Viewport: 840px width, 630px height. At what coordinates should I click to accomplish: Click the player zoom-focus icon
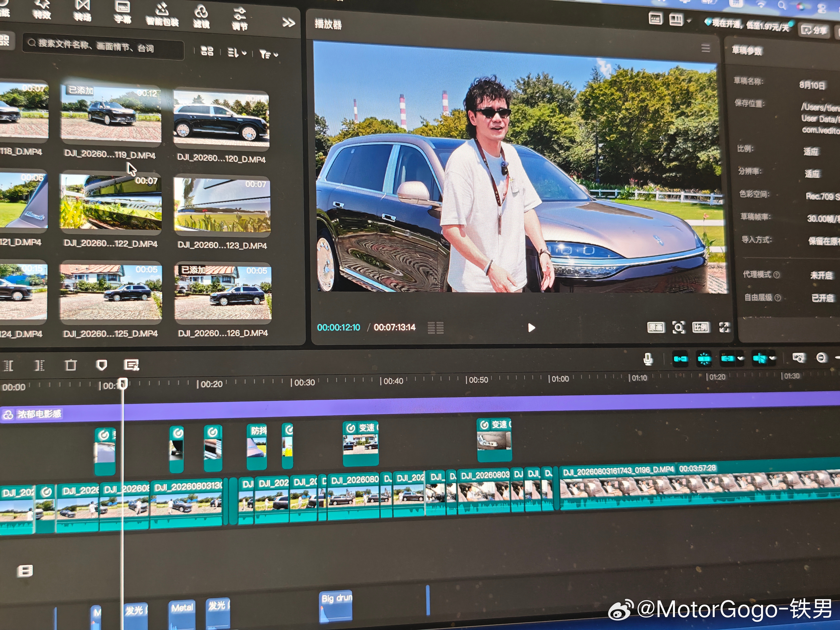pyautogui.click(x=679, y=327)
